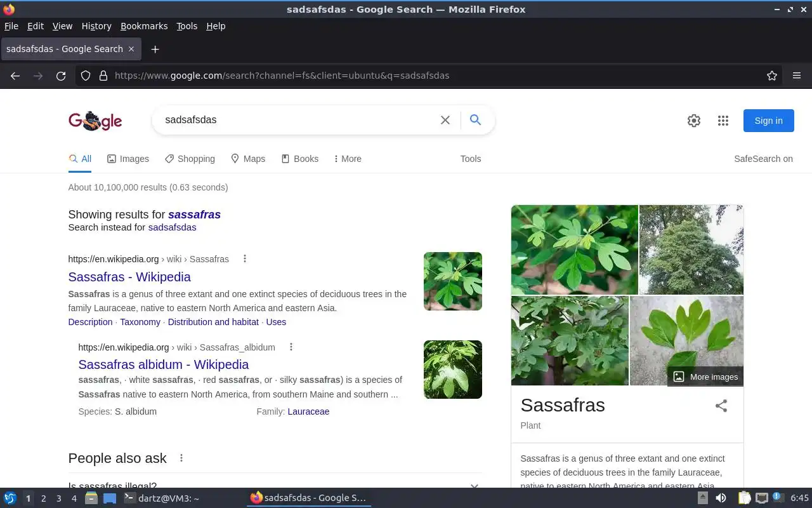
Task: Switch to Maps results tab
Action: (248, 159)
